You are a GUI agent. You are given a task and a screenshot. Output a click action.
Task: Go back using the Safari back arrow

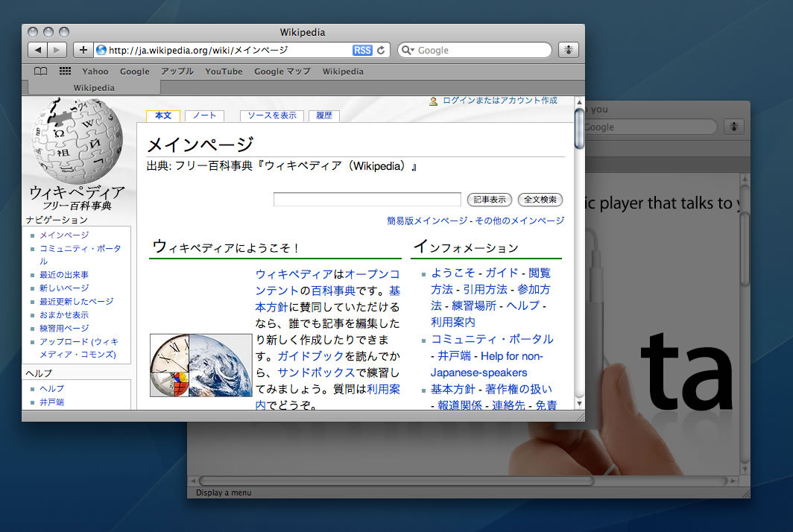pos(37,50)
